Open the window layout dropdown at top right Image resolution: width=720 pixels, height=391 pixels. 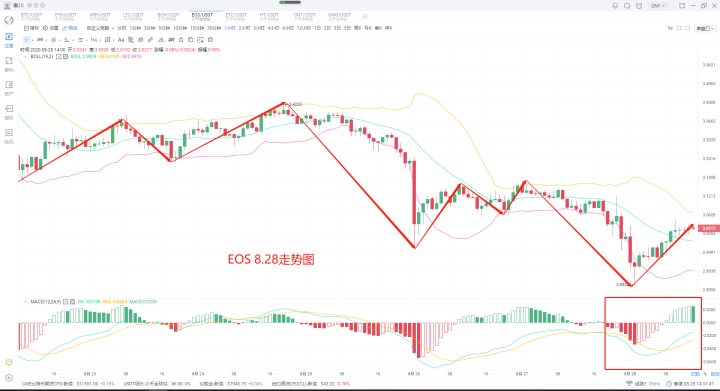point(706,28)
